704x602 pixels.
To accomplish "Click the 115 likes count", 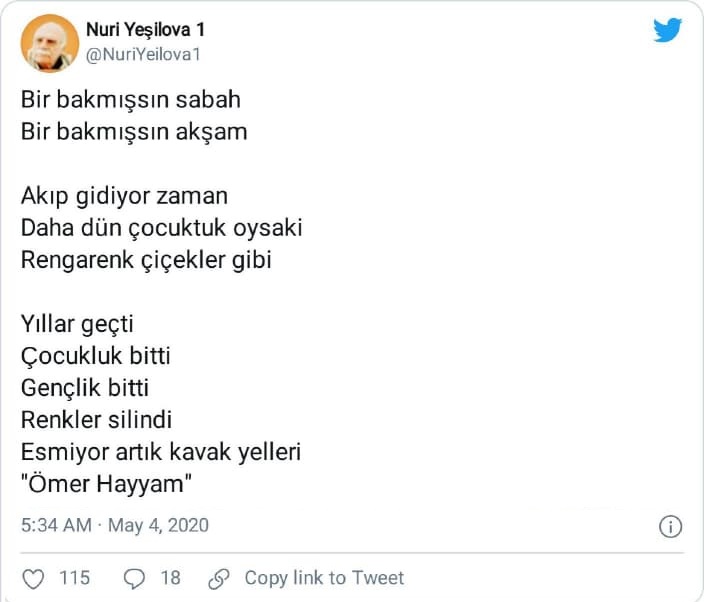I will tap(74, 578).
